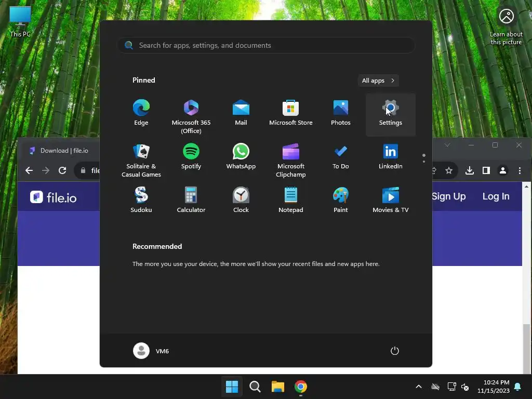Click the Windows Start button on taskbar
This screenshot has width=532, height=399.
[x=232, y=387]
